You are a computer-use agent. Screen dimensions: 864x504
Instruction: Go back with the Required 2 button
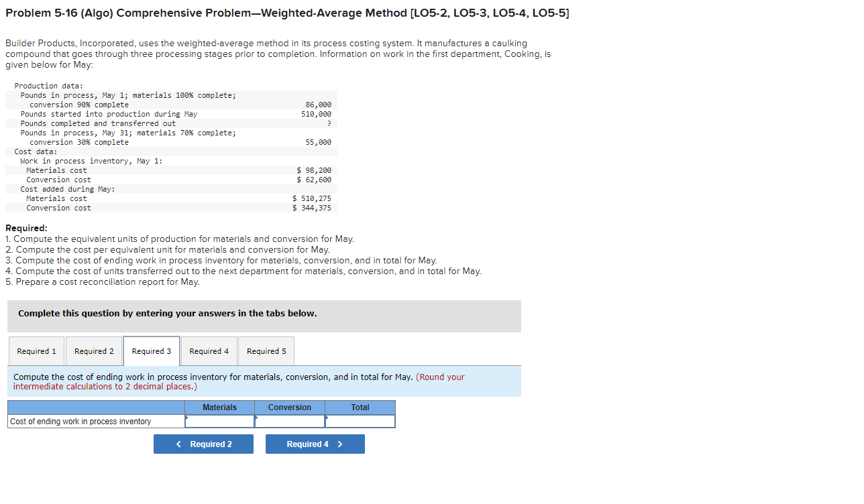pyautogui.click(x=203, y=444)
